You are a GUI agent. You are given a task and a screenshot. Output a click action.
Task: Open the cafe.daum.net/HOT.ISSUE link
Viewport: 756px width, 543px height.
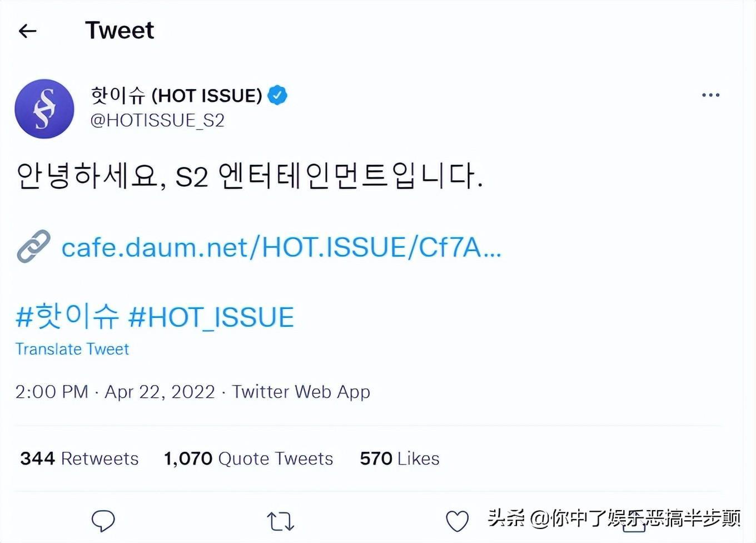[x=281, y=247]
